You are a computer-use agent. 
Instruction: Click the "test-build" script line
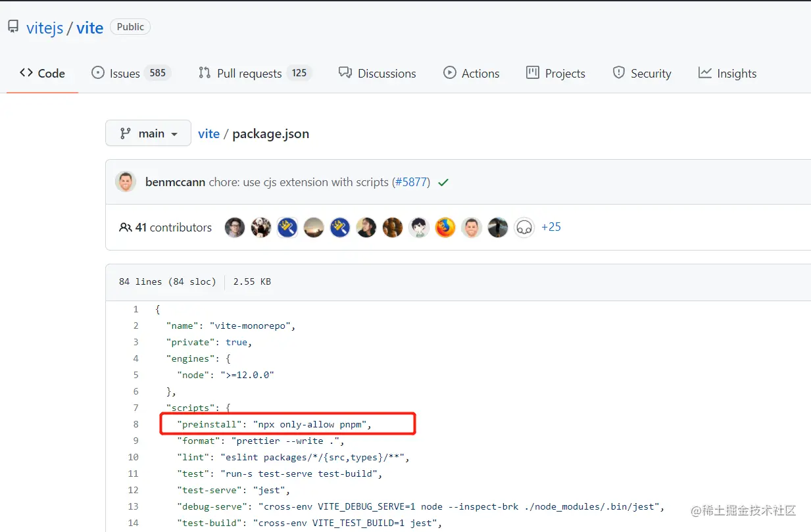310,523
